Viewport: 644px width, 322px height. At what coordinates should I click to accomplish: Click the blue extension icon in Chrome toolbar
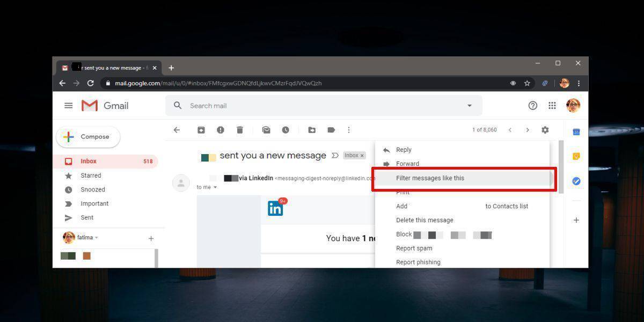coord(545,83)
